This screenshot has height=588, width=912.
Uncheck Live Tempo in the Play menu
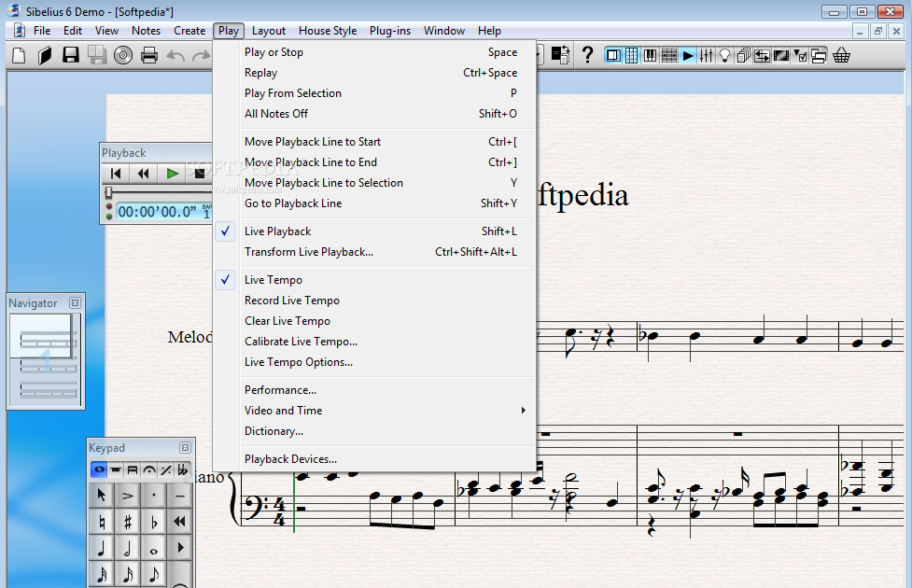[374, 280]
